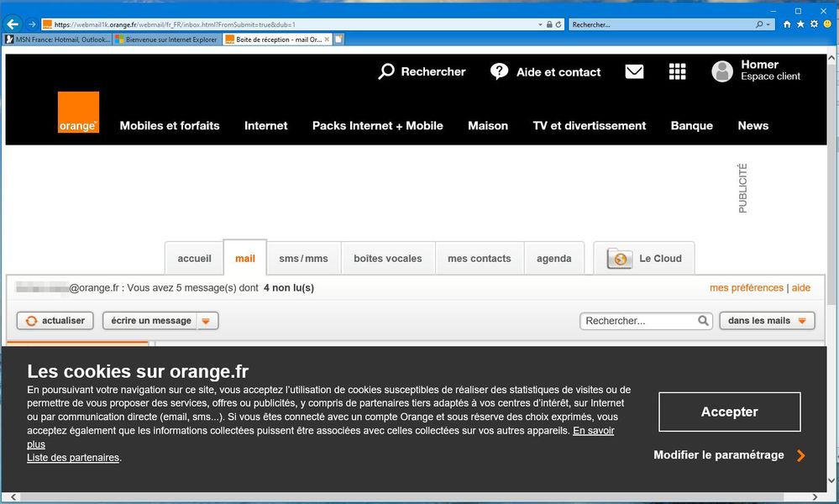Open Le Cloud folder icon
This screenshot has height=504, width=839.
620,259
